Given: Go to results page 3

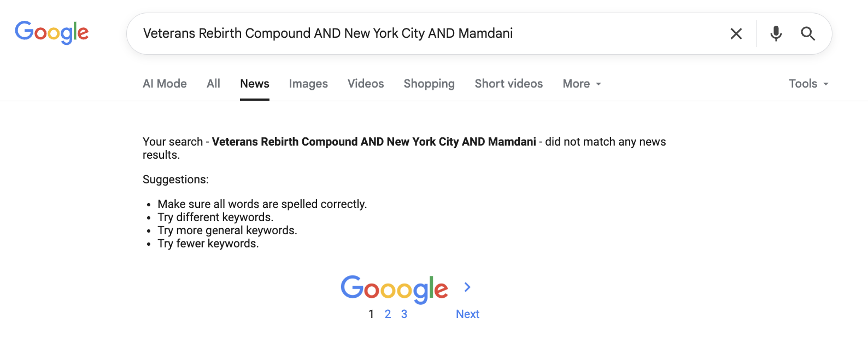Looking at the screenshot, I should 404,314.
